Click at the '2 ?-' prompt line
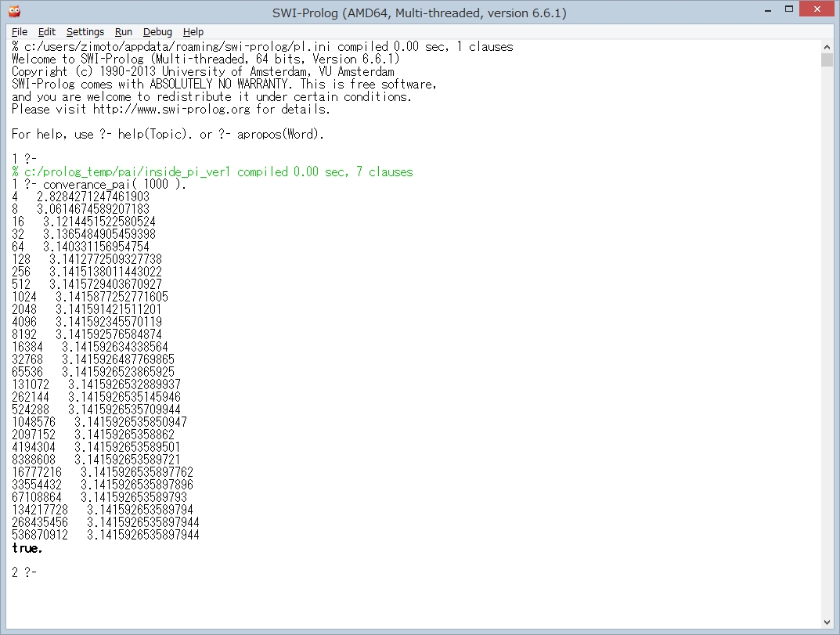The width and height of the screenshot is (840, 635). pos(24,572)
